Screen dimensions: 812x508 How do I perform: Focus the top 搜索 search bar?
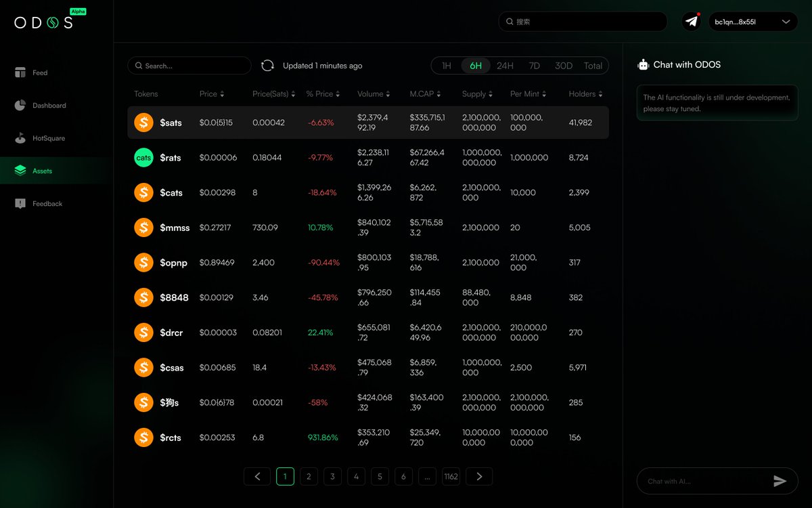click(x=583, y=22)
